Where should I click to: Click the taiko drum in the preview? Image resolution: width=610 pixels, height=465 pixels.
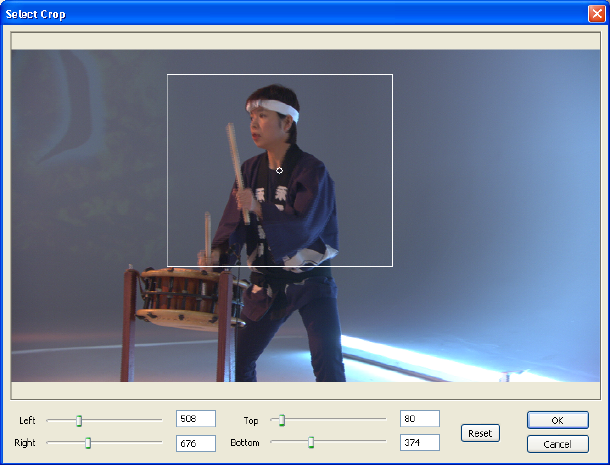click(178, 298)
